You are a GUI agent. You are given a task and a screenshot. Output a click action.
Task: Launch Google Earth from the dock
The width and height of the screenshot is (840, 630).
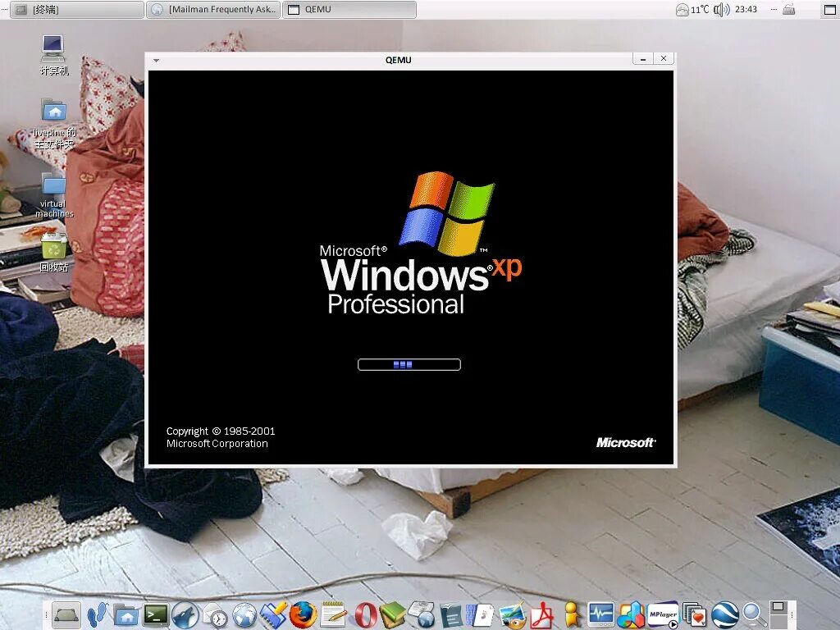725,615
